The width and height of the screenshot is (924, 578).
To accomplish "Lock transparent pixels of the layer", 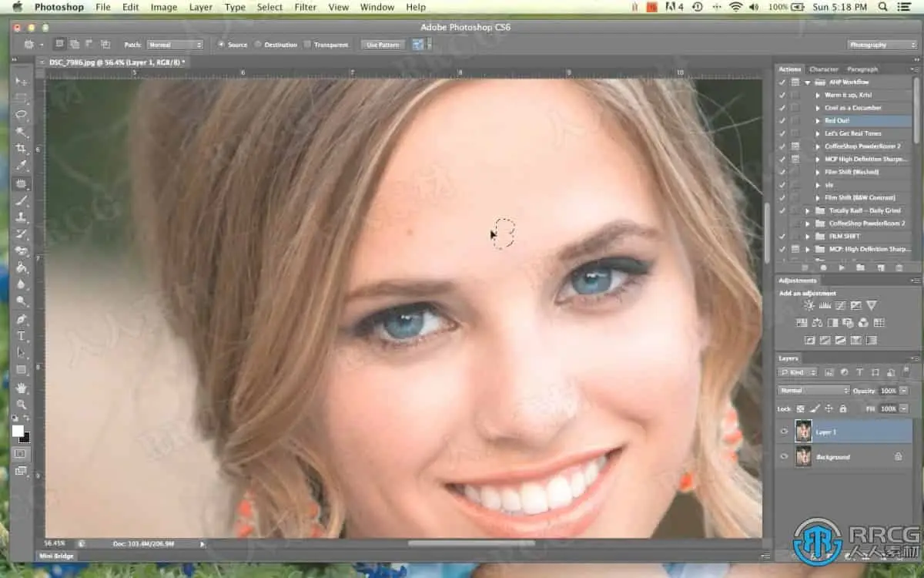I will point(800,408).
